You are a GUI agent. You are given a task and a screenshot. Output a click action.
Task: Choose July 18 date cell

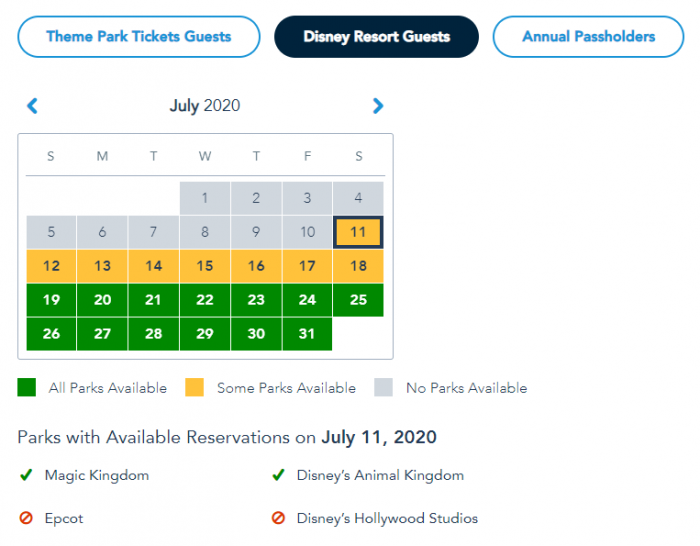click(358, 266)
